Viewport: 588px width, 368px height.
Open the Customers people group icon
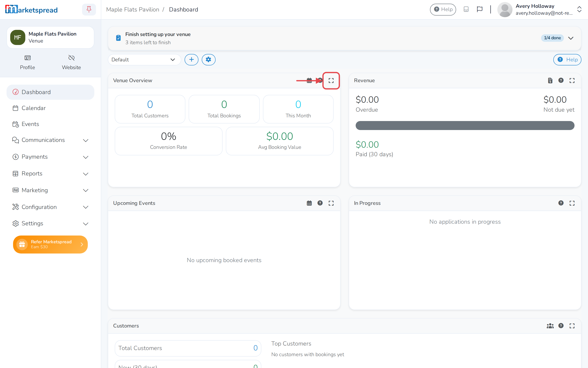click(x=550, y=326)
